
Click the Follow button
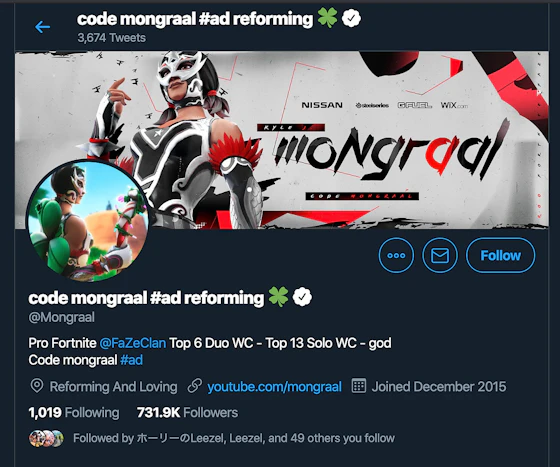[x=500, y=255]
